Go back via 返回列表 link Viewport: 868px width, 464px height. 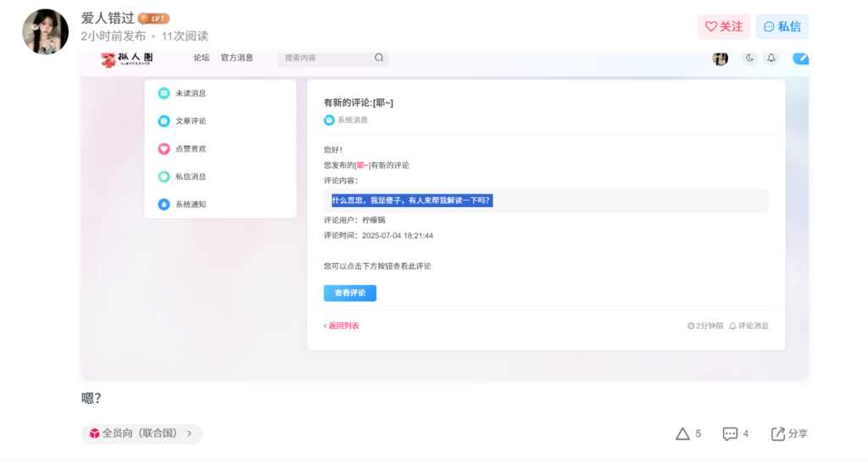(x=342, y=326)
